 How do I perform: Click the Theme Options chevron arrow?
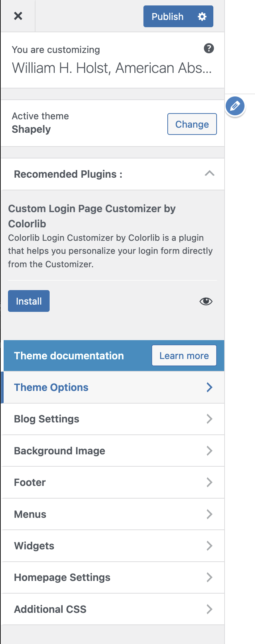coord(209,387)
